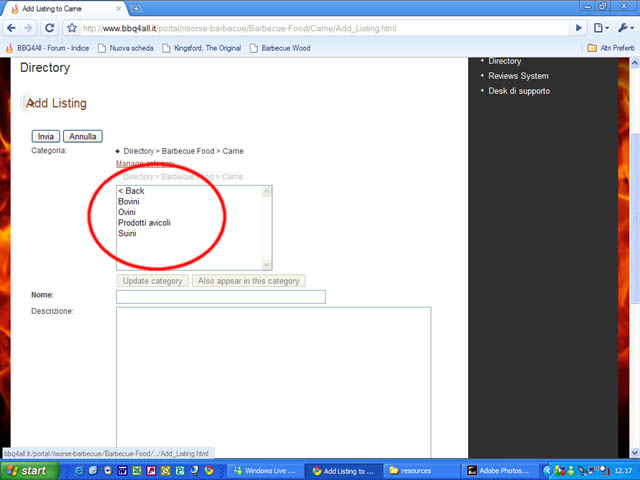
Task: Open the Desk di supporto sidebar link
Action: click(x=519, y=91)
